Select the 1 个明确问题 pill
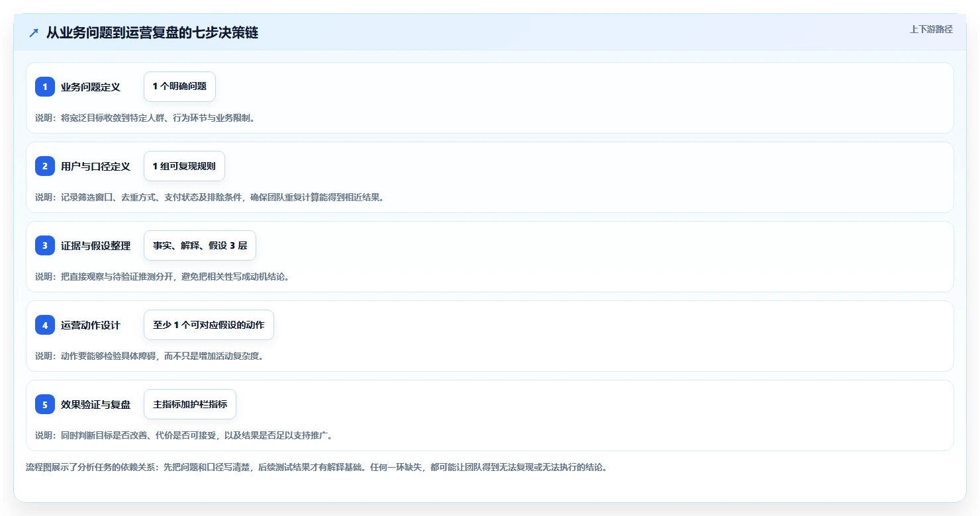The image size is (980, 516). pyautogui.click(x=179, y=87)
